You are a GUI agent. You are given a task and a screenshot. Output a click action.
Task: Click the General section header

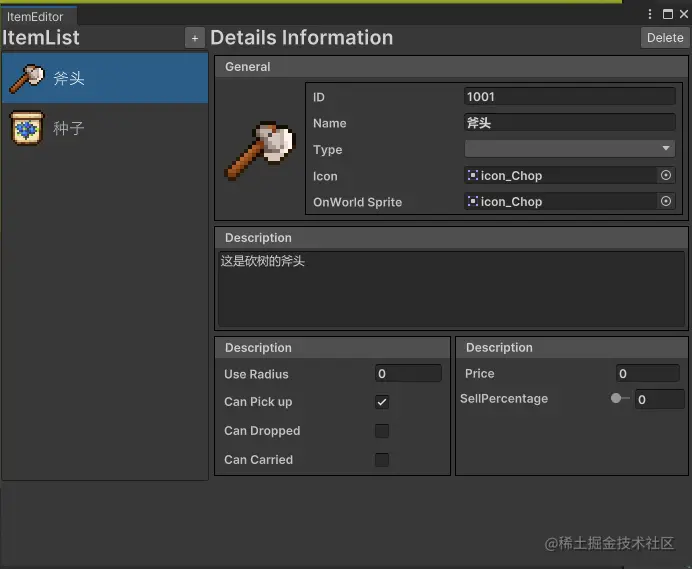coord(451,67)
